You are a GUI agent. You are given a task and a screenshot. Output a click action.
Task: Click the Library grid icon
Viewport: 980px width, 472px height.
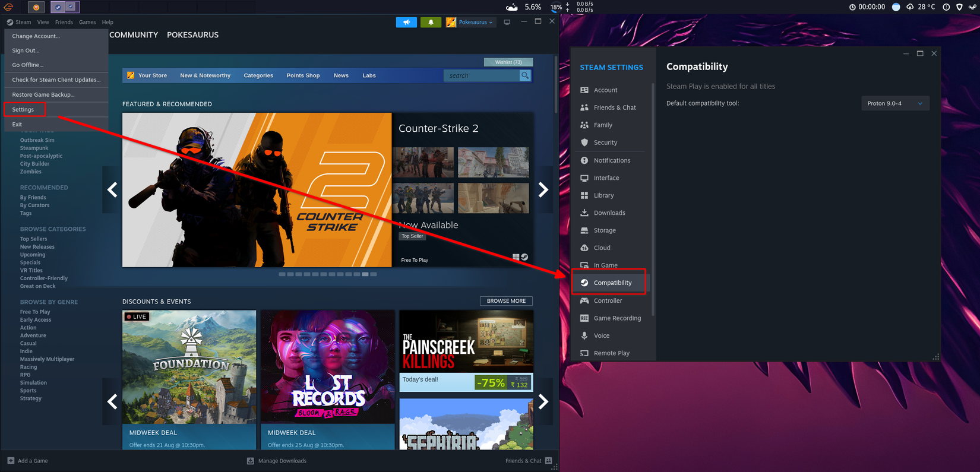(x=584, y=195)
